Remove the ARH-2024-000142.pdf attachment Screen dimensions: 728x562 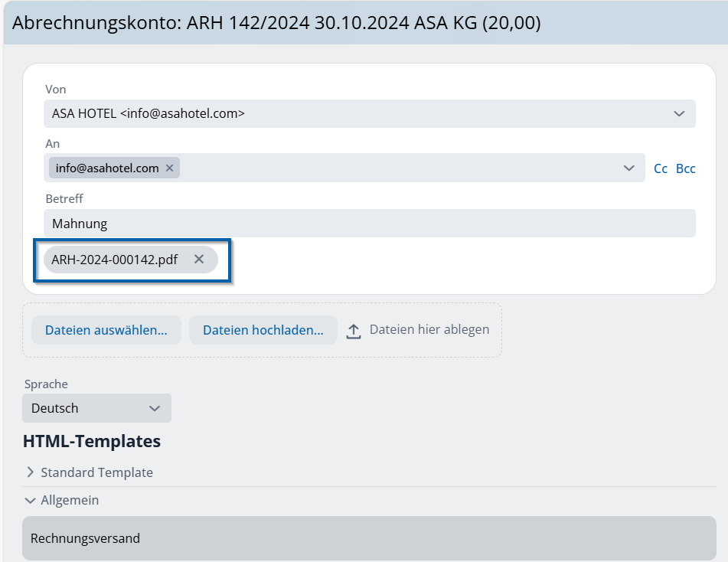point(199,260)
